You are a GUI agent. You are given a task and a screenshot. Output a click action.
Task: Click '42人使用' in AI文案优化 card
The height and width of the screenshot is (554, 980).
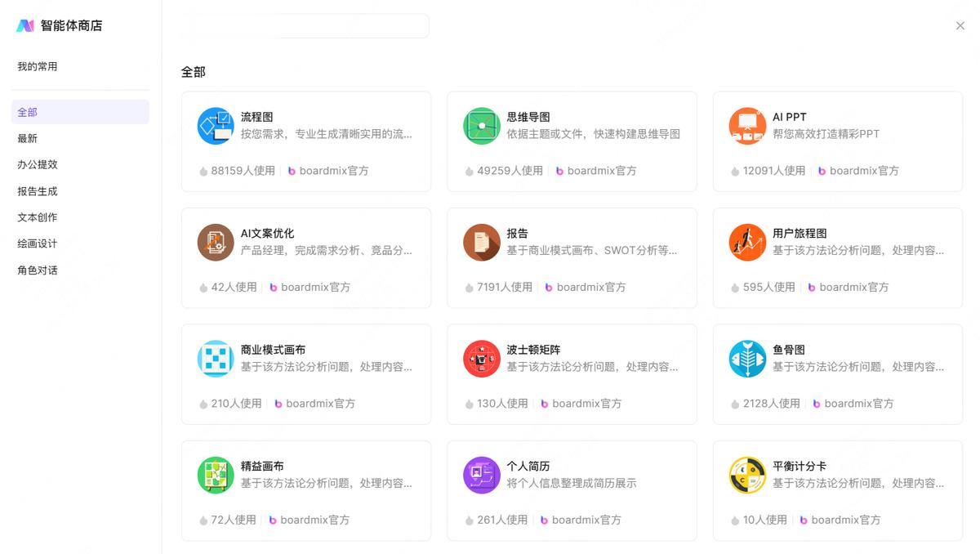click(234, 288)
